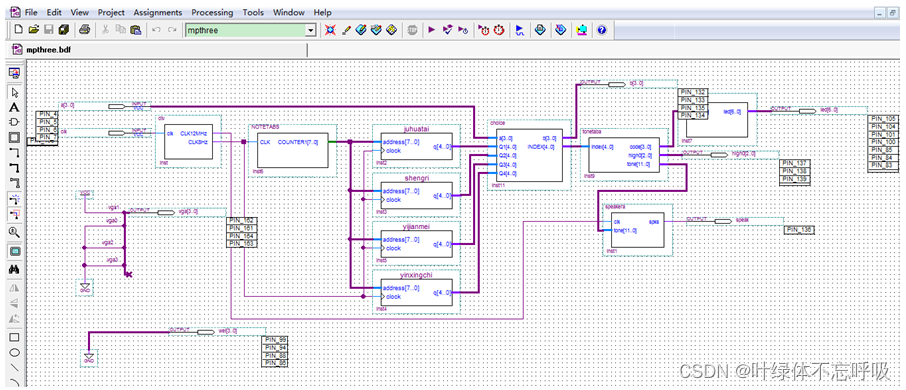Click the PIN_137 pin label
The height and width of the screenshot is (390, 906).
point(795,164)
